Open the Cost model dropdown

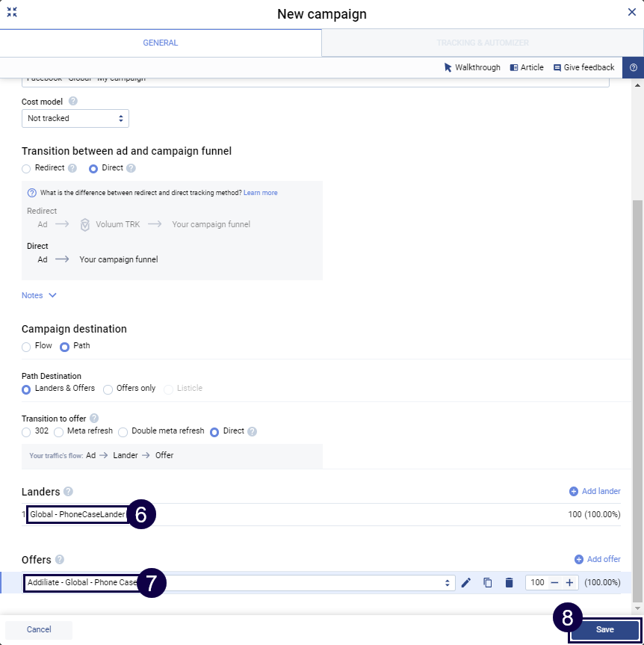[x=75, y=118]
